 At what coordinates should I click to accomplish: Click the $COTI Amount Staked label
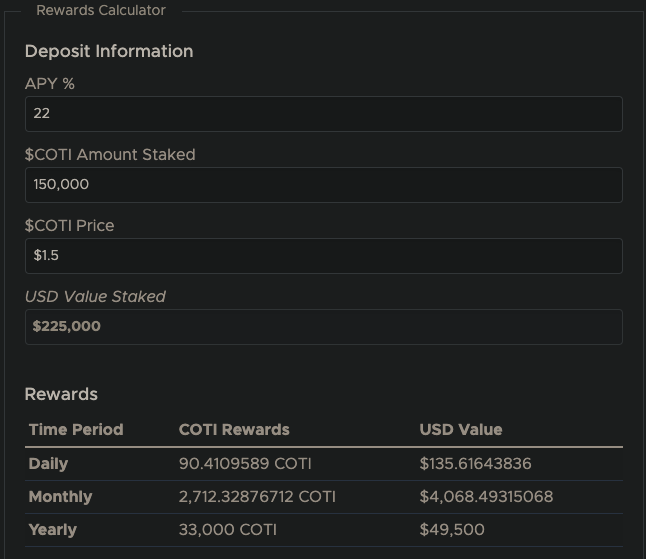(x=110, y=154)
